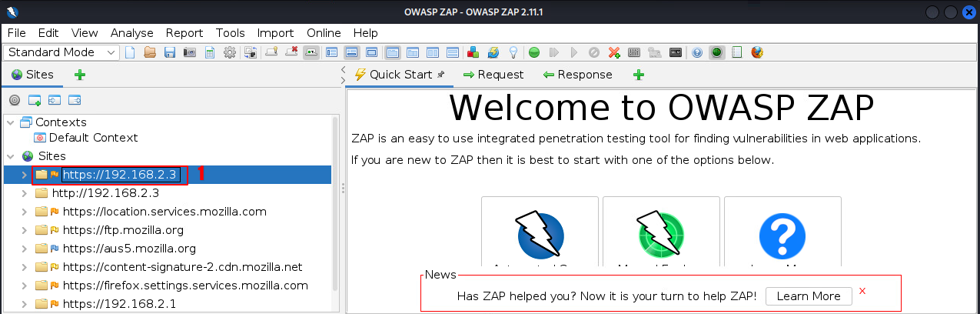
Task: Toggle the green radar HUD icon
Action: point(716,52)
